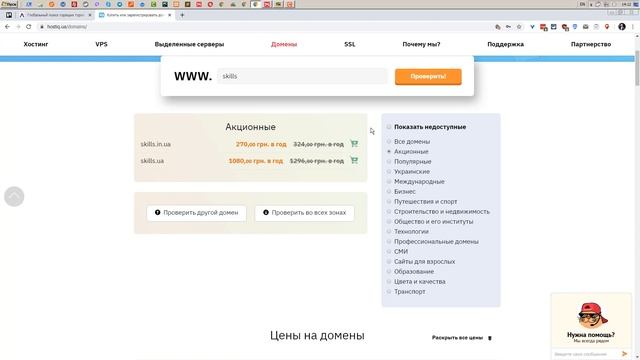Screen dimensions: 640x360
Task: Enable 'Показать недоступные' checkbox
Action: [389, 127]
